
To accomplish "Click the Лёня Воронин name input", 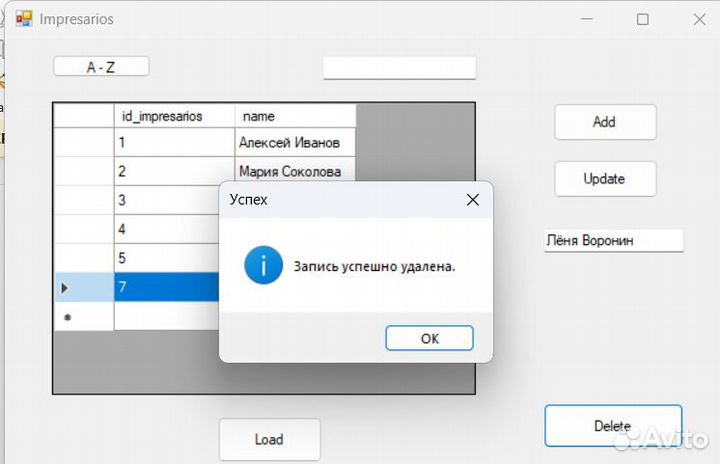I will click(x=613, y=241).
